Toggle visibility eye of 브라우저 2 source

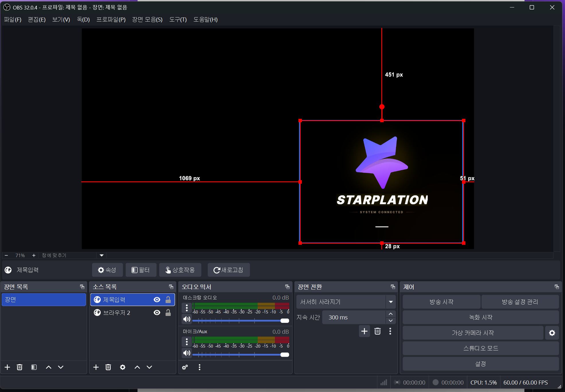coord(157,313)
